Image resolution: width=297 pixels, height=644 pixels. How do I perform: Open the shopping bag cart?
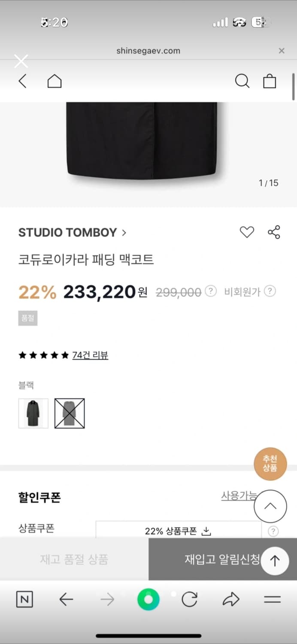[270, 81]
